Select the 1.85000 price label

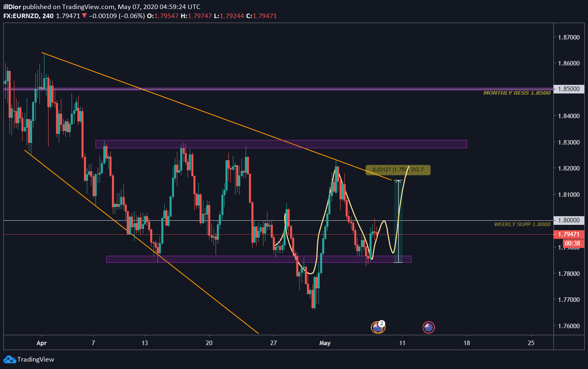(569, 89)
